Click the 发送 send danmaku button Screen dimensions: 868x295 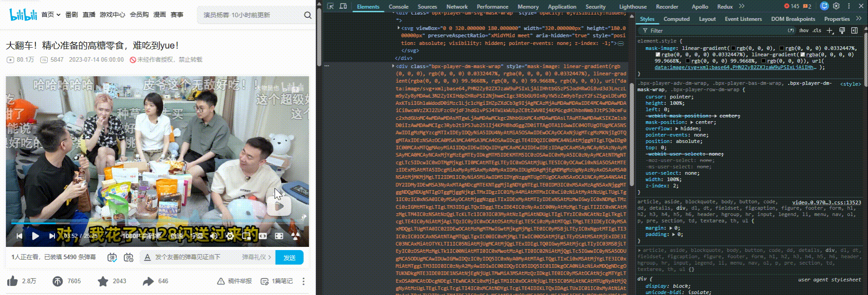click(290, 257)
